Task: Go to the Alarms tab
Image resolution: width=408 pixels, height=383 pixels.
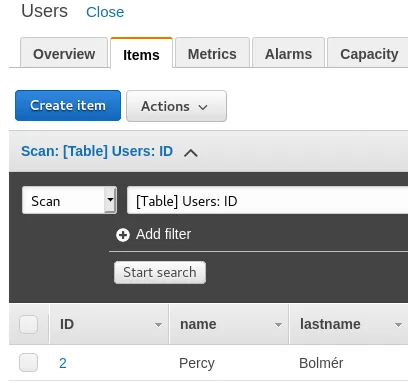Action: click(288, 54)
